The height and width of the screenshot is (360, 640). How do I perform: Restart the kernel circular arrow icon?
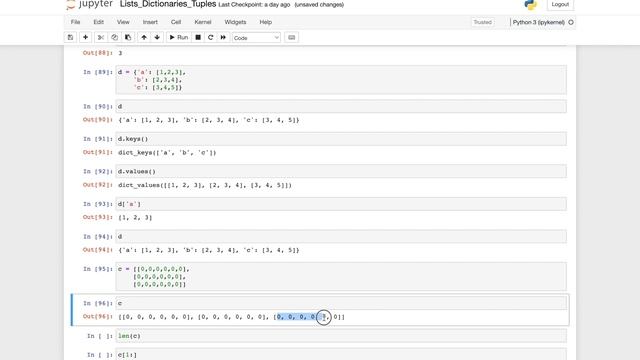pos(211,38)
